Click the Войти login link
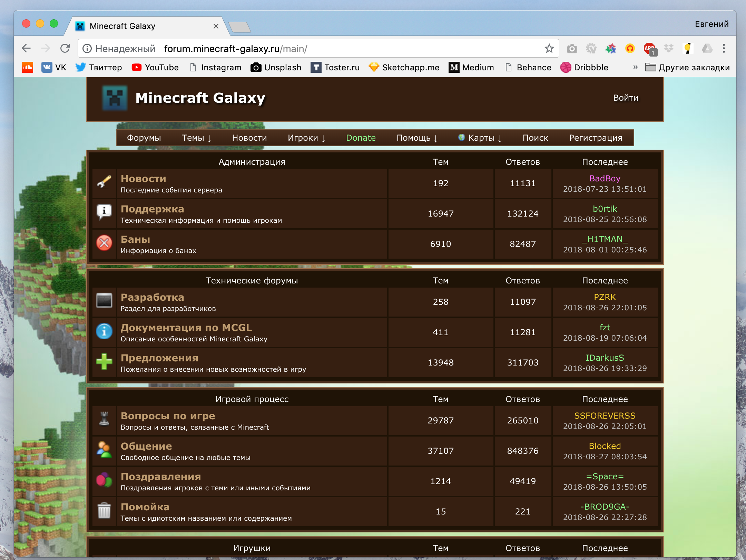This screenshot has width=746, height=560. pos(625,98)
